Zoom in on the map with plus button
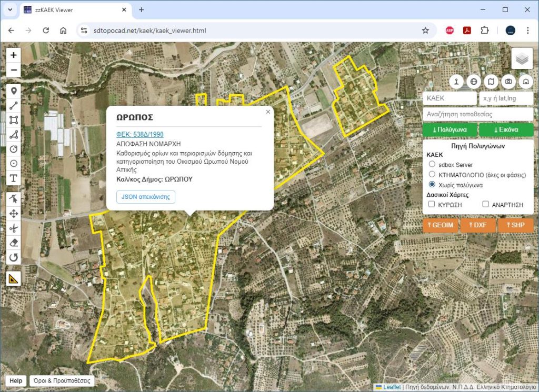Screen dimensions: 539x392 (13, 55)
